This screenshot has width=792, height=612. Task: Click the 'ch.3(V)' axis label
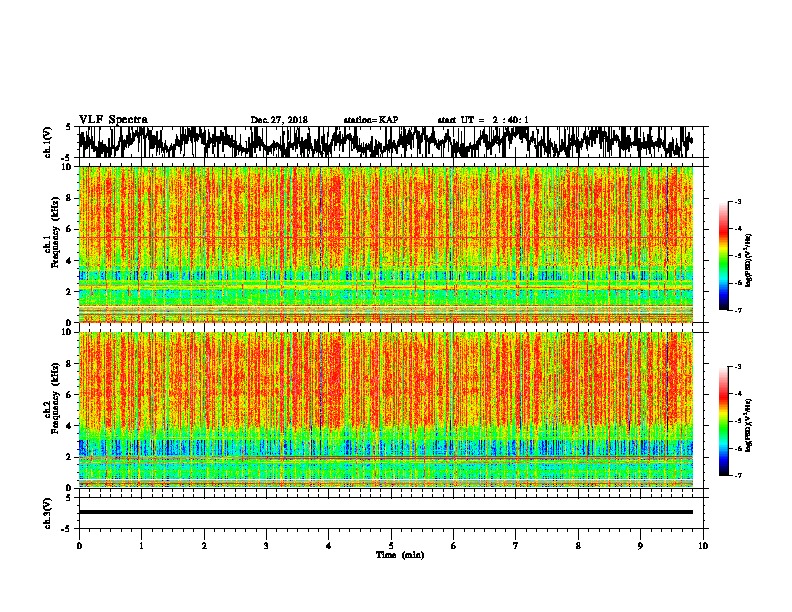click(x=48, y=513)
